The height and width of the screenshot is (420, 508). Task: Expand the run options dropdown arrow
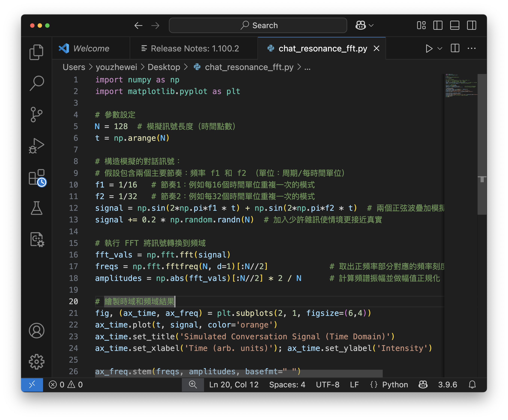tap(440, 49)
